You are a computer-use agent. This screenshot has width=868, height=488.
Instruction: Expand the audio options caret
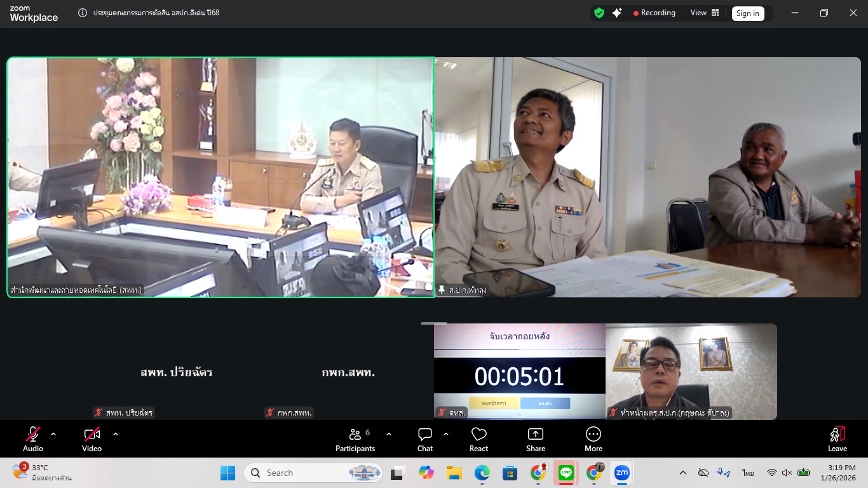pyautogui.click(x=53, y=435)
